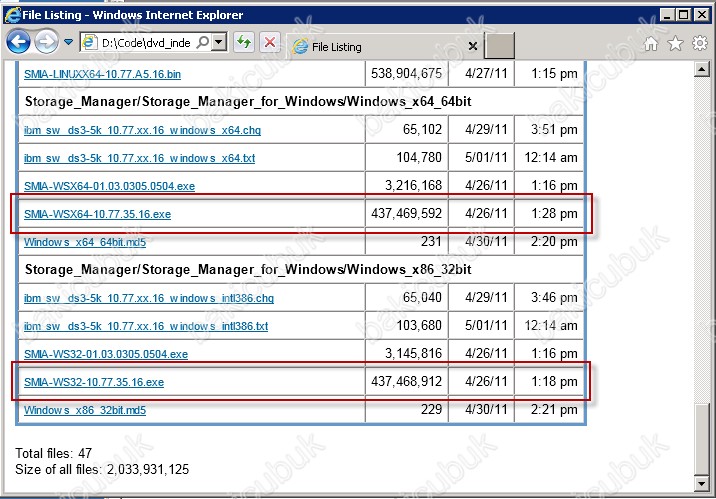Image resolution: width=716 pixels, height=499 pixels.
Task: Click the browser Forward arrow button
Action: [47, 42]
